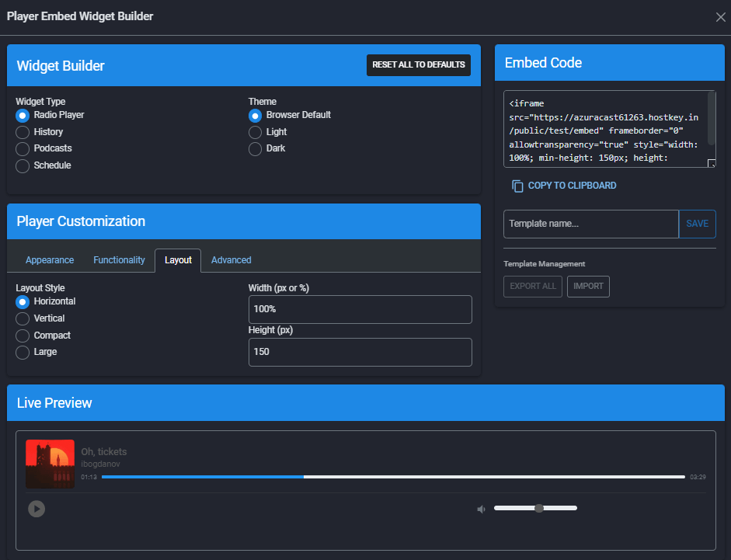731x560 pixels.
Task: Click the copy to clipboard icon
Action: (517, 186)
